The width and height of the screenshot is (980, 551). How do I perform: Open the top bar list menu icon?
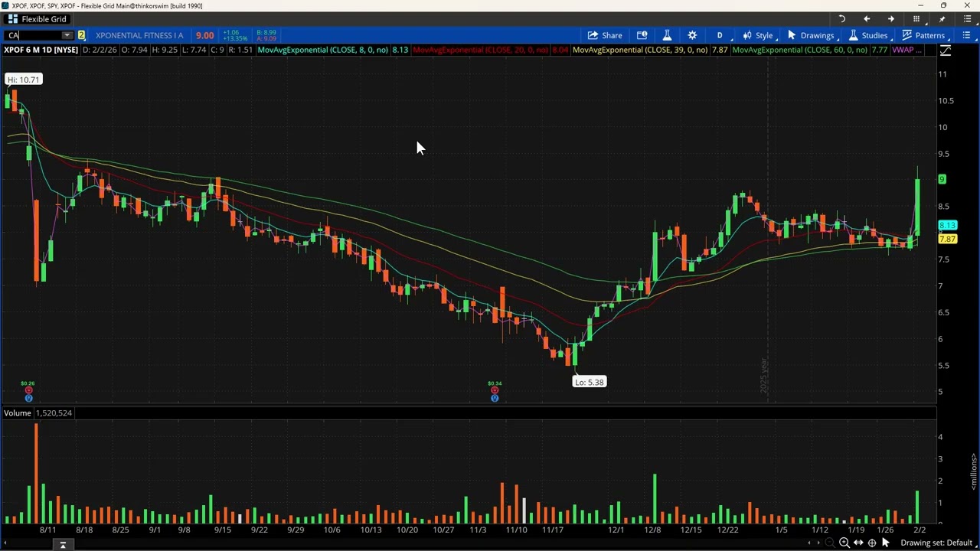point(967,19)
